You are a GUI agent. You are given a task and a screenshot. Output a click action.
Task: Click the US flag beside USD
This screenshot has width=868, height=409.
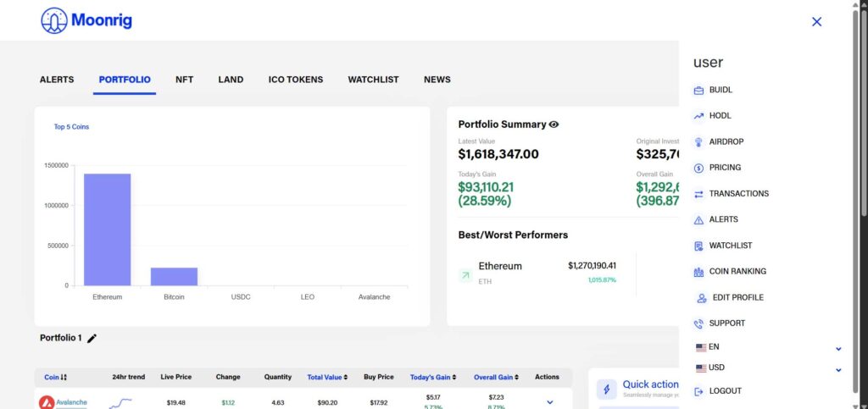pyautogui.click(x=701, y=368)
